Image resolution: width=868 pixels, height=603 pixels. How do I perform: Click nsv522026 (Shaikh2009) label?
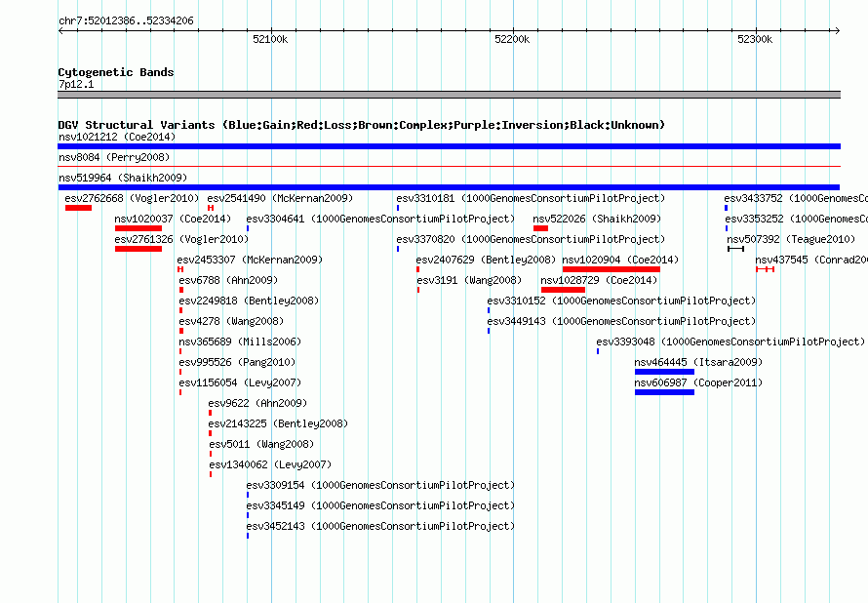597,219
